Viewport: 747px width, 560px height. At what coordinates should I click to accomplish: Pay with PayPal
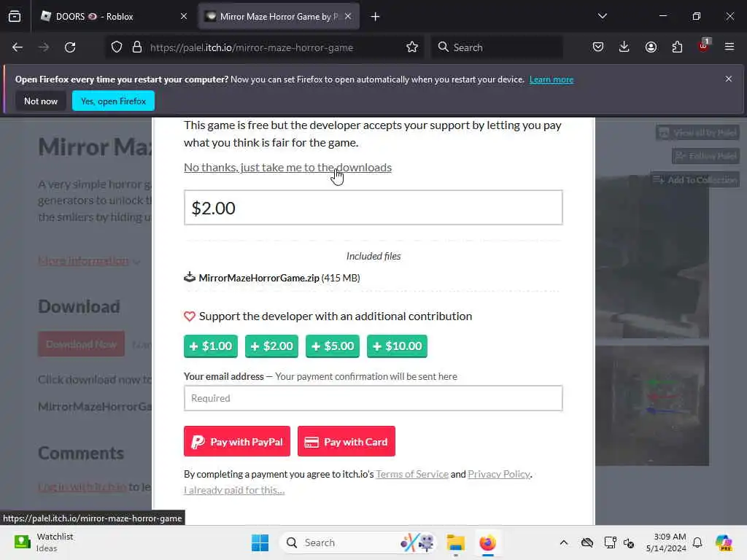click(237, 441)
